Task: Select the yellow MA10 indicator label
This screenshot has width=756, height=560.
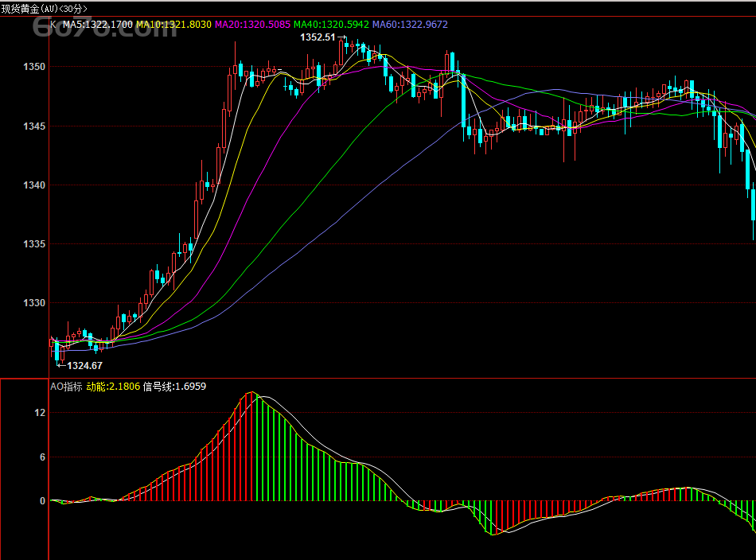Action: tap(173, 25)
